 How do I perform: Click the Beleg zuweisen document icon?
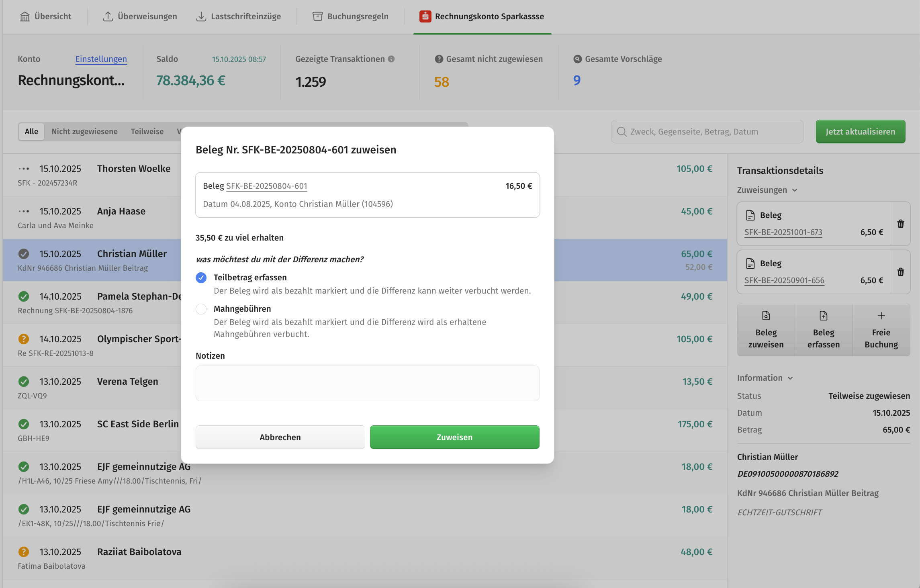pos(766,316)
